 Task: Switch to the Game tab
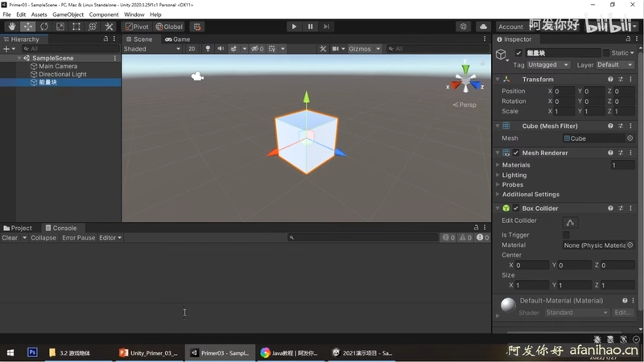pos(177,39)
